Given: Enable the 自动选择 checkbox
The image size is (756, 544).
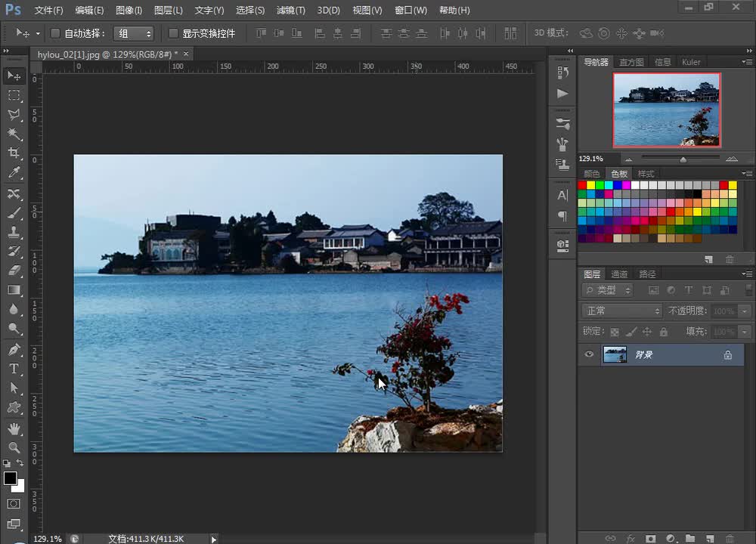Looking at the screenshot, I should [55, 33].
